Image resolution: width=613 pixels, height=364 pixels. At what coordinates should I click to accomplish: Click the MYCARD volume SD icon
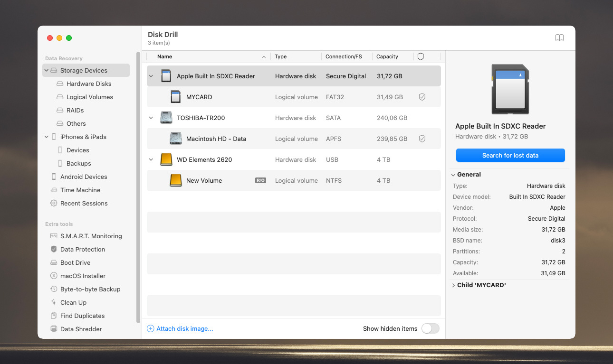(175, 97)
